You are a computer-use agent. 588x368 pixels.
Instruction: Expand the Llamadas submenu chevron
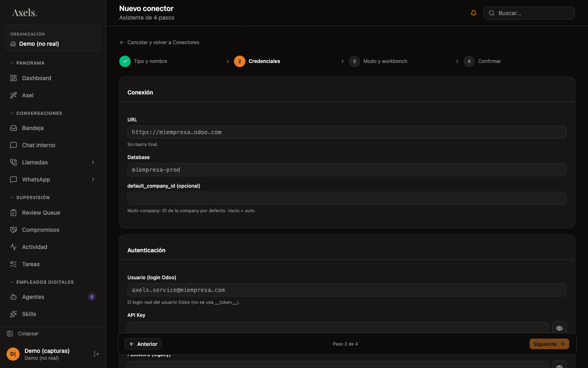93,162
